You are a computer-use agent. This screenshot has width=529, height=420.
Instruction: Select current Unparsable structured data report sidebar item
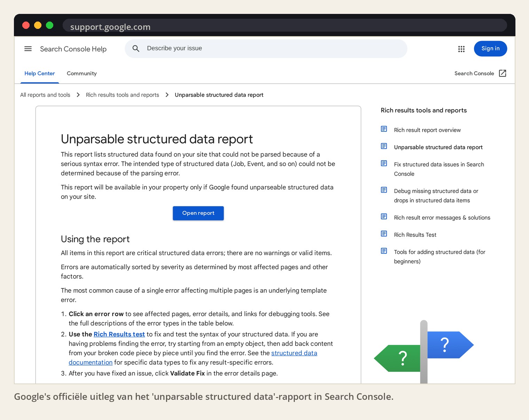(438, 147)
